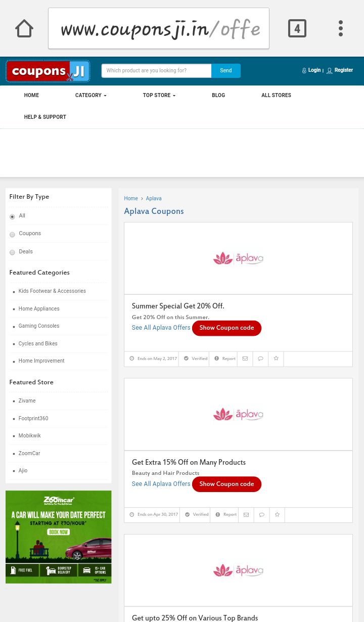The width and height of the screenshot is (364, 622).
Task: Go to the HOME menu item
Action: (31, 95)
